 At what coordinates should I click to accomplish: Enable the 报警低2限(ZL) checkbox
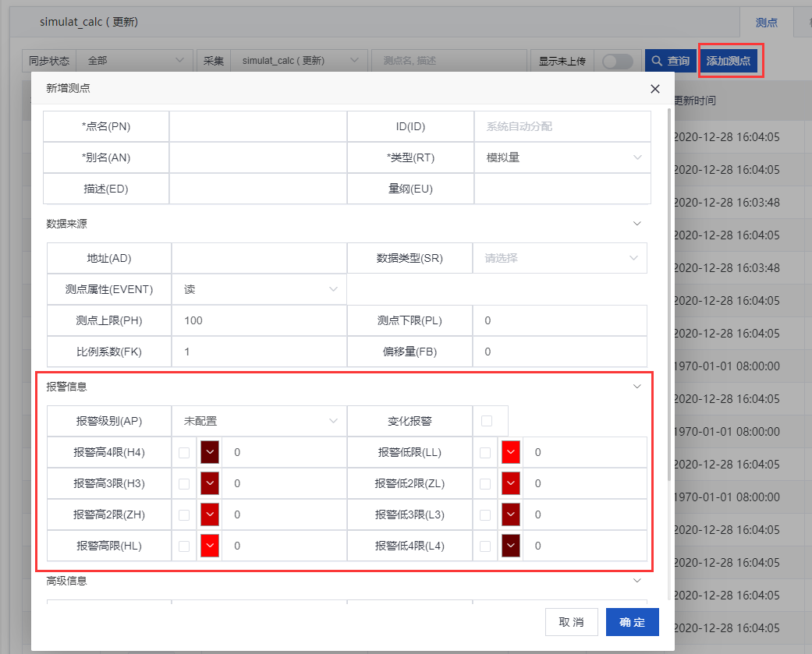[485, 484]
